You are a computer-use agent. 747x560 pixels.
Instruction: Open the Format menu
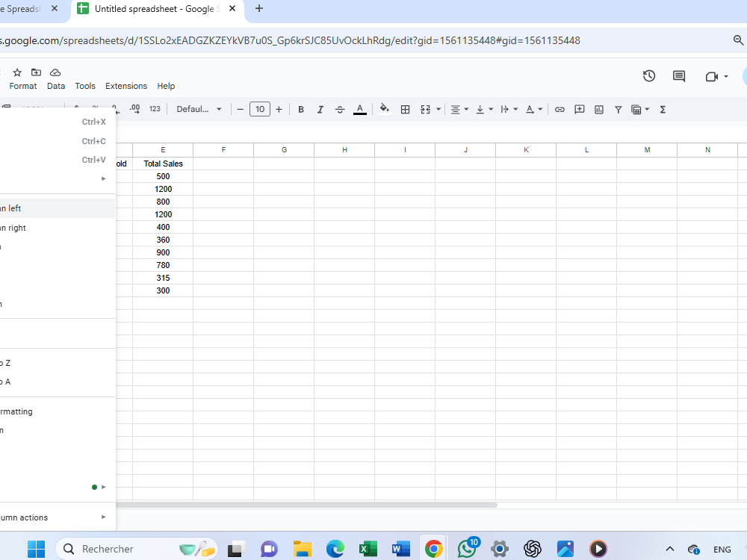[23, 86]
